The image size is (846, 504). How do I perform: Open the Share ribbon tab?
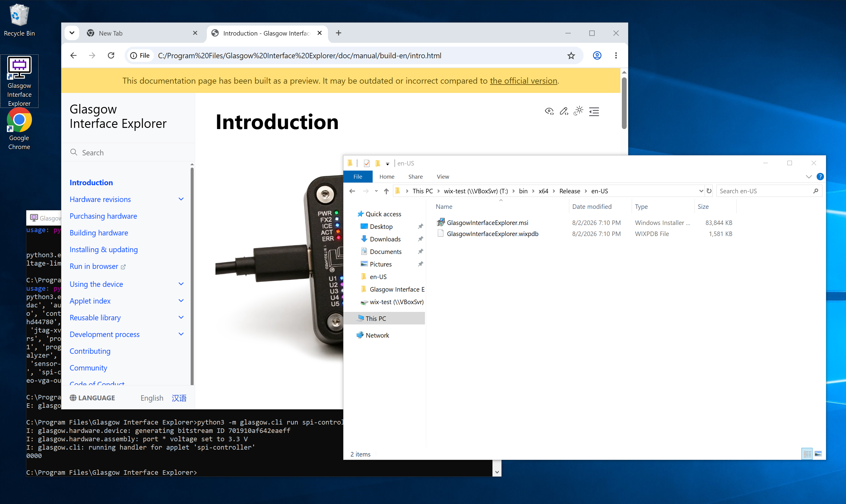pos(415,177)
